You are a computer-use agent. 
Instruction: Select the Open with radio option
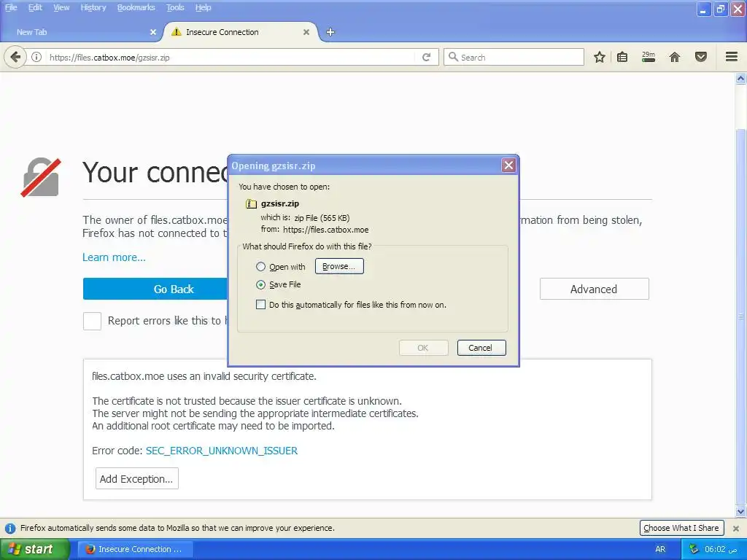point(260,267)
